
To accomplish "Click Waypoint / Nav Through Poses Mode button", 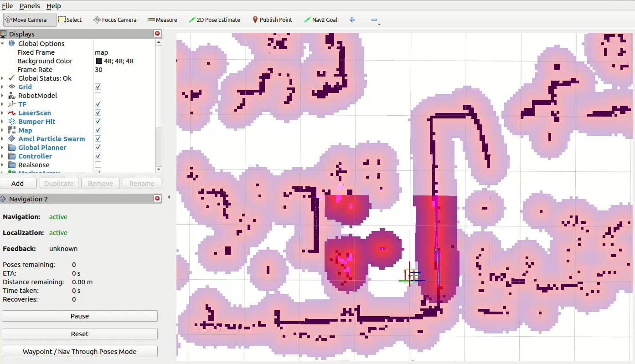I will 80,352.
